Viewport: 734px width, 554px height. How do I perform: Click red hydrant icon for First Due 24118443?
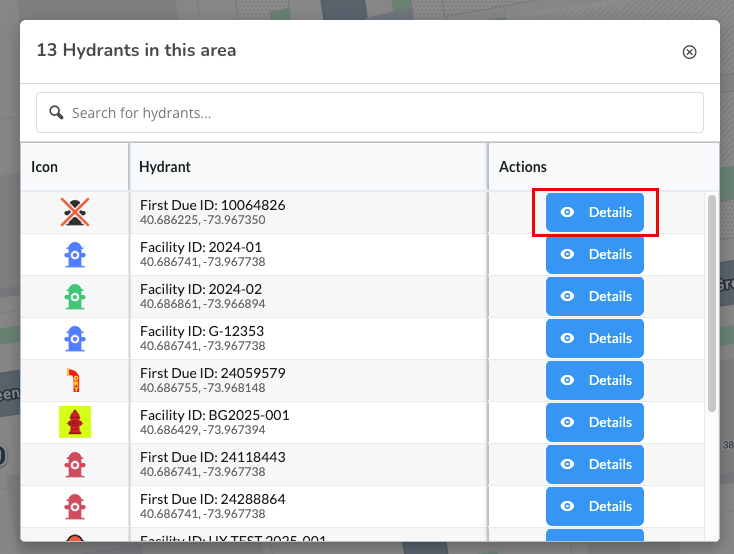pyautogui.click(x=75, y=464)
